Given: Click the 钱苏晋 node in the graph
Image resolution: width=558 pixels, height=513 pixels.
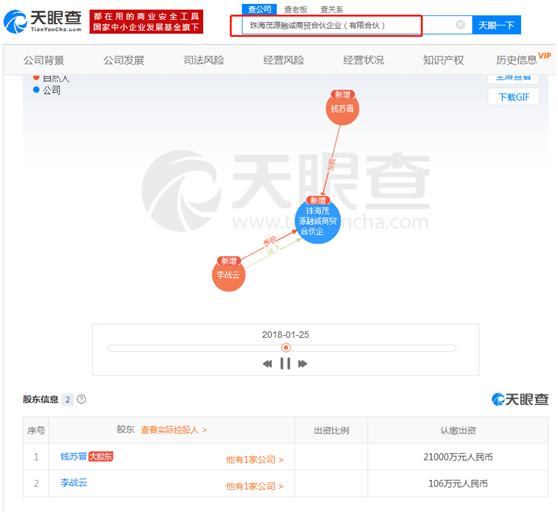Looking at the screenshot, I should tap(342, 108).
